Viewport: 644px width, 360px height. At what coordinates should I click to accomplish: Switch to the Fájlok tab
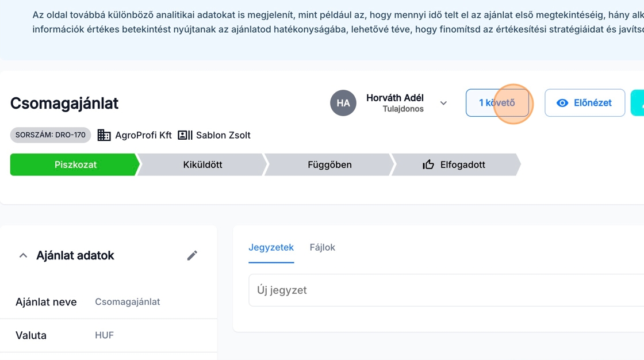(322, 247)
